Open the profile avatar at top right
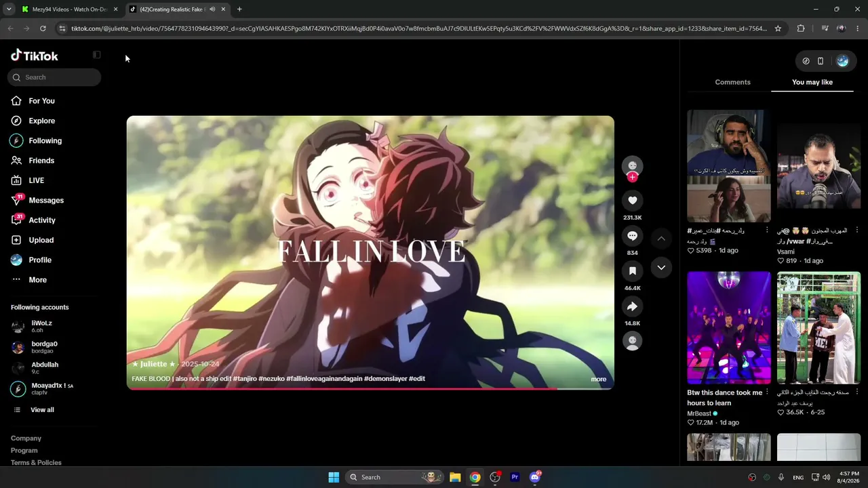The width and height of the screenshot is (868, 488). pyautogui.click(x=842, y=61)
